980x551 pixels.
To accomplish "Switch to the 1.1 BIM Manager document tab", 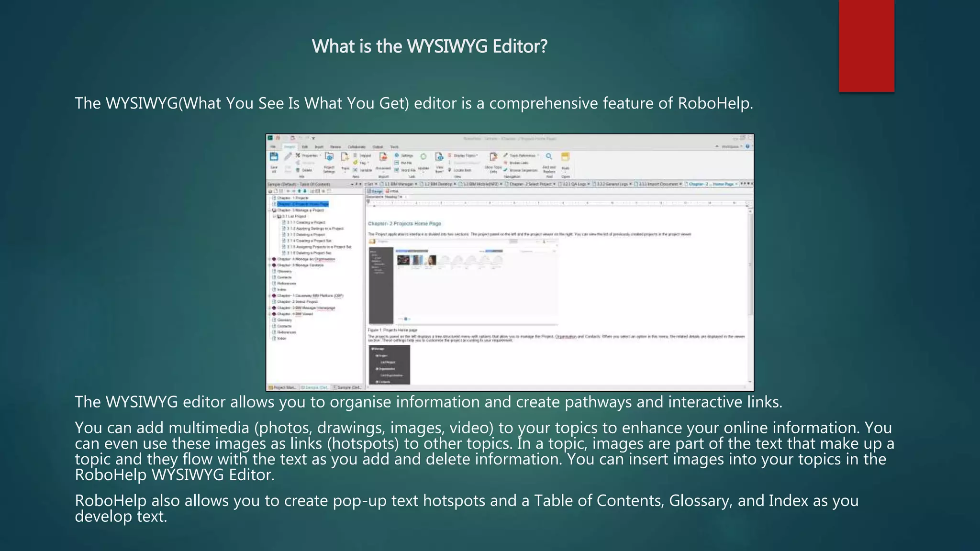I will (398, 184).
